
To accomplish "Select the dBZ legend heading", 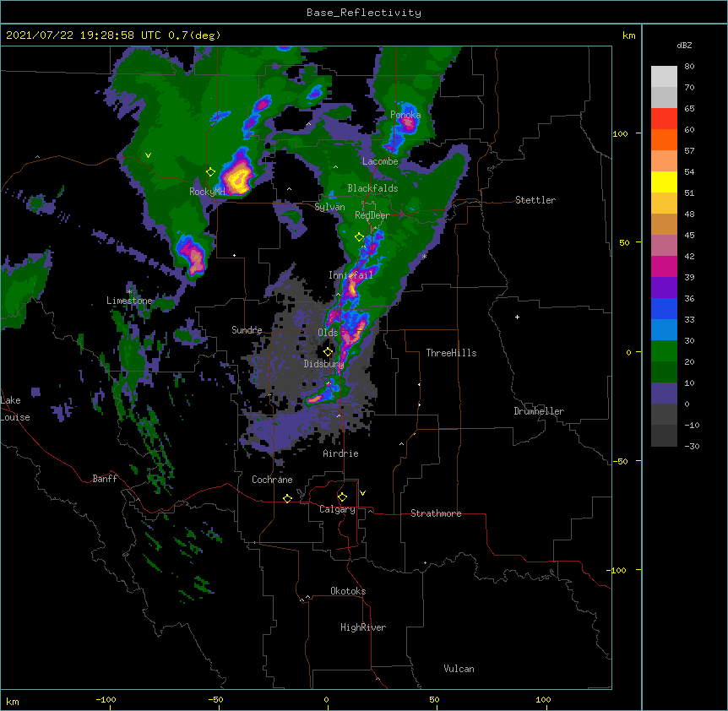I will [x=684, y=45].
